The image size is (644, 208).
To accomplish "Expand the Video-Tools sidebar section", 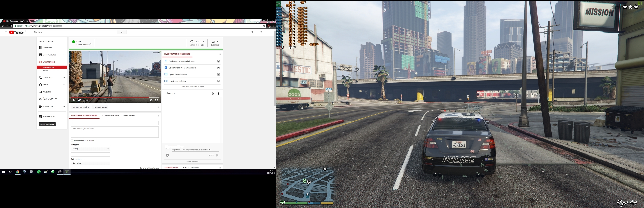I will pyautogui.click(x=64, y=107).
